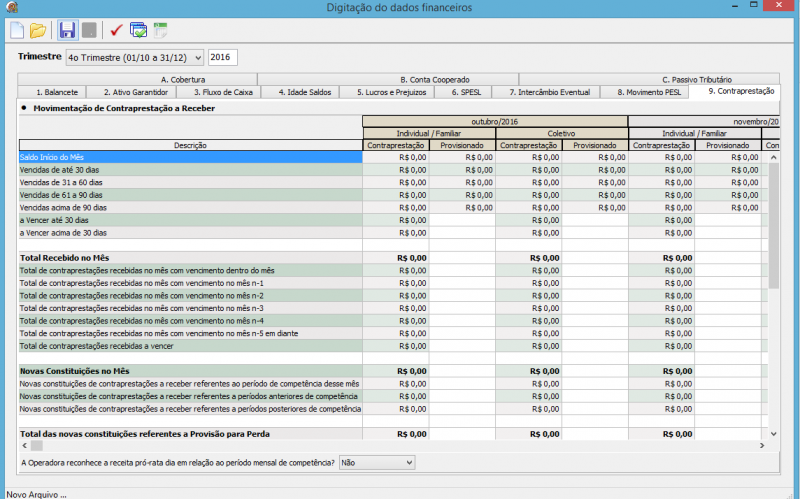Open the 4. Idade Saldos tab

(301, 92)
